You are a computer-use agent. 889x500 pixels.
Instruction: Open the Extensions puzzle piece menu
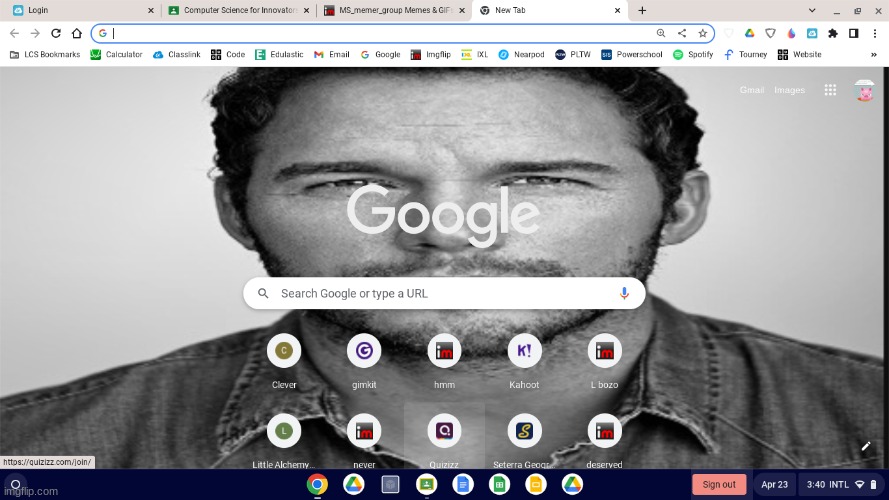(833, 33)
